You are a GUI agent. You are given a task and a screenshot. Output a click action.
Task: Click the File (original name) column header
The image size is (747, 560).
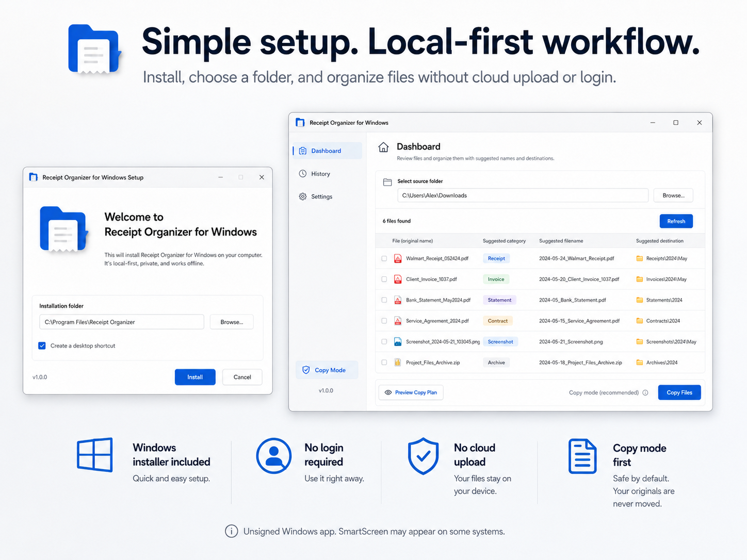point(413,241)
